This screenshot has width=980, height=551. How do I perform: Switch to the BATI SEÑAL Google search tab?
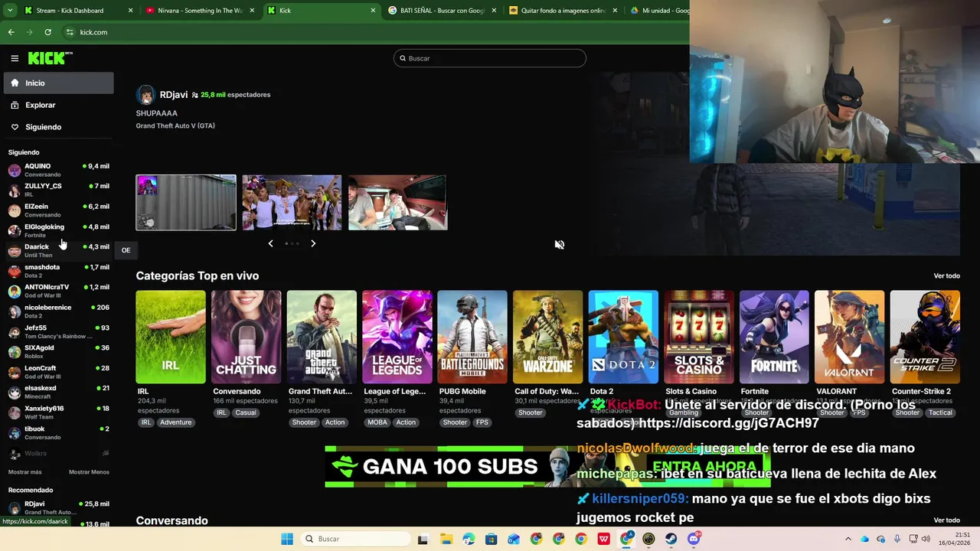click(440, 11)
